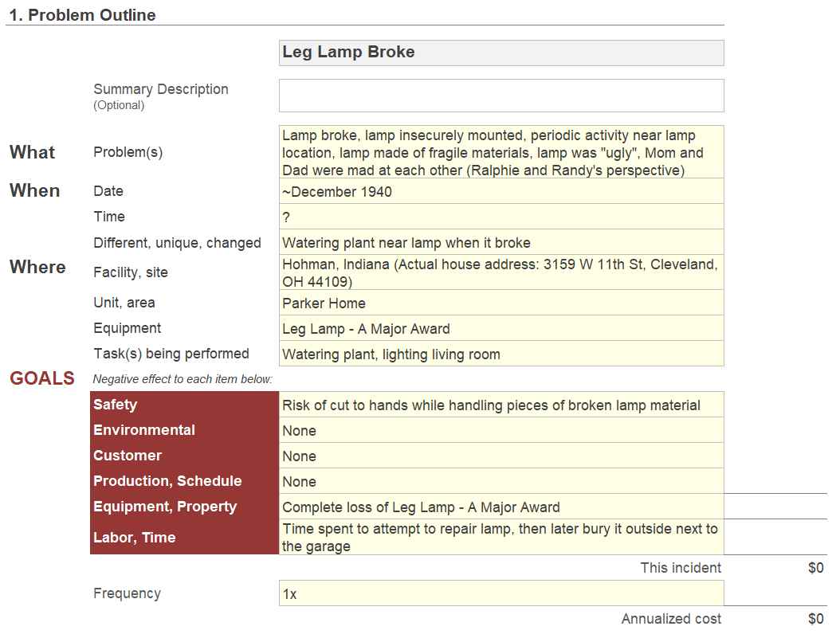Click the Time field containing a question mark
840x638 pixels.
tap(501, 217)
